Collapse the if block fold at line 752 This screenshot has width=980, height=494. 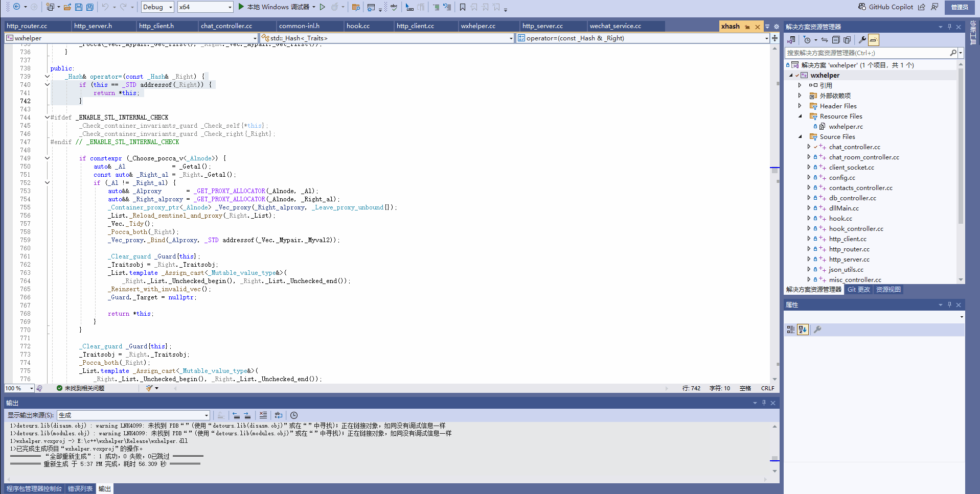47,183
